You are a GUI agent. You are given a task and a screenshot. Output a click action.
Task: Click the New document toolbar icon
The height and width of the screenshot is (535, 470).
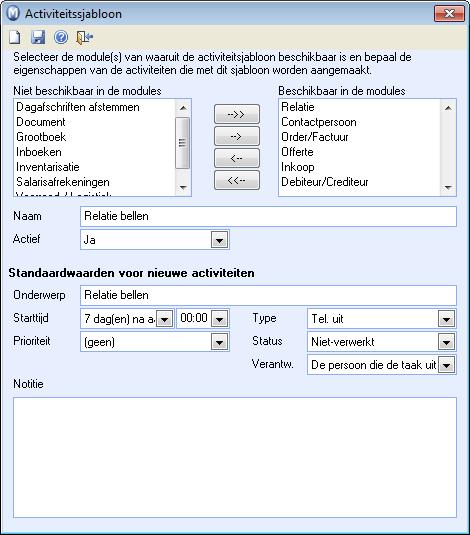click(15, 37)
